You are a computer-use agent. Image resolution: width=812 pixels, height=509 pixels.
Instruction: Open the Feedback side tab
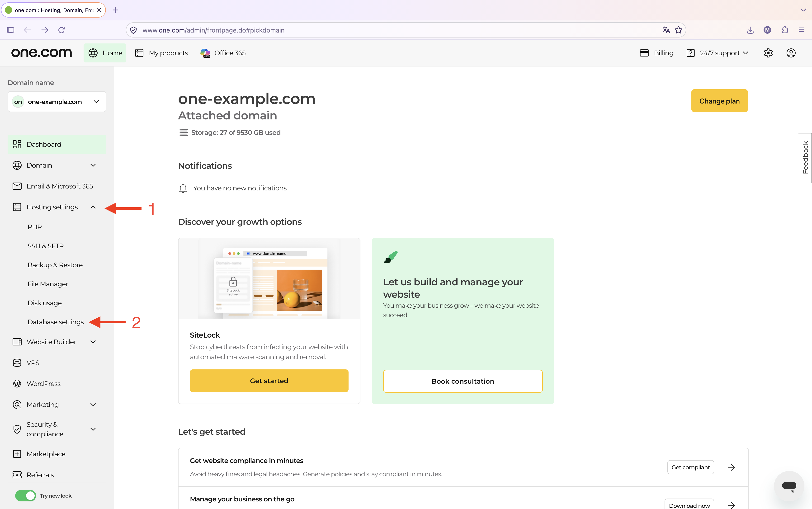coord(805,158)
